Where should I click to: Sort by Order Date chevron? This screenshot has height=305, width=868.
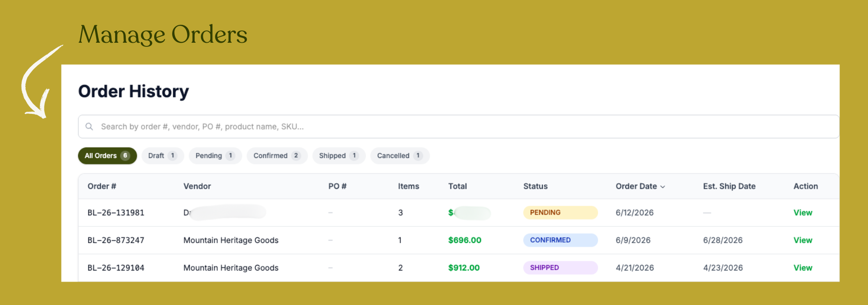coord(662,186)
